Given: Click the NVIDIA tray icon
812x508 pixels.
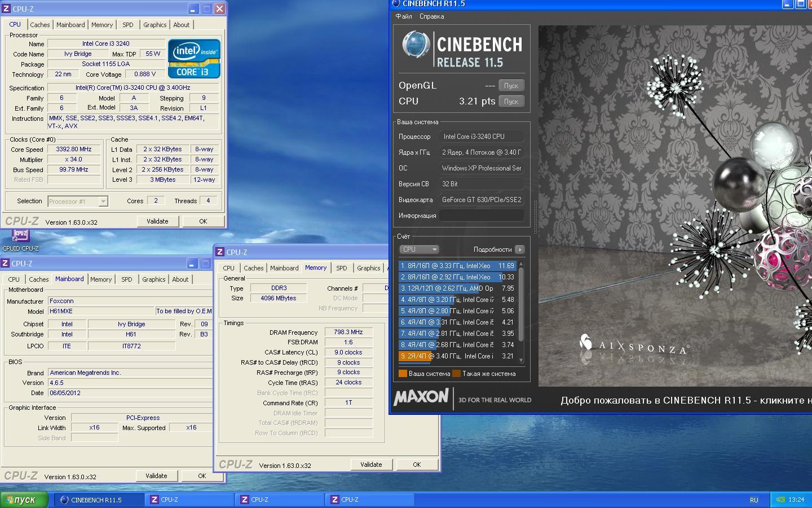Looking at the screenshot, I should (x=780, y=500).
